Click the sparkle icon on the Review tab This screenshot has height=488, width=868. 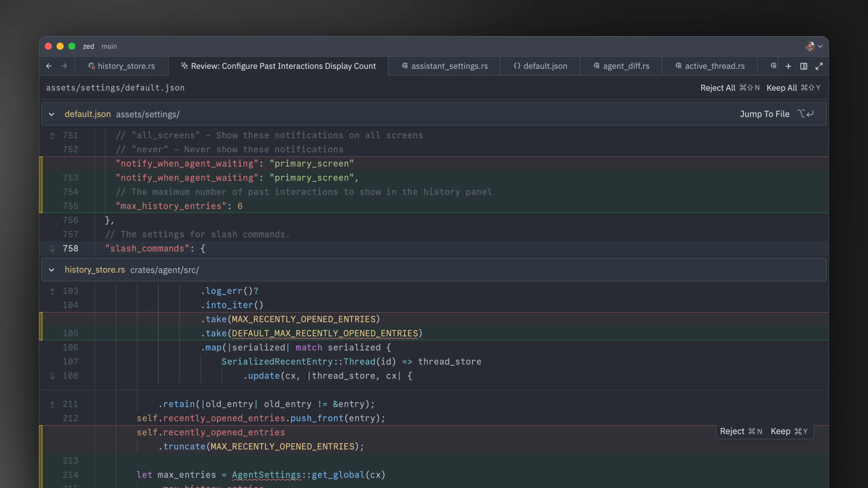(x=184, y=66)
